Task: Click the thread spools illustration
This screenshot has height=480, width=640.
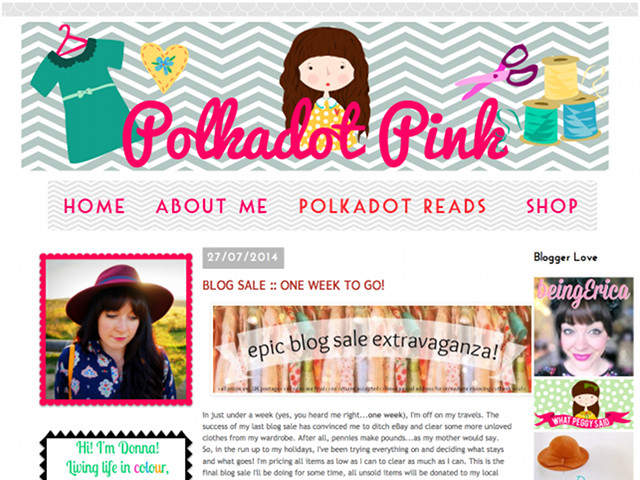Action: click(561, 100)
